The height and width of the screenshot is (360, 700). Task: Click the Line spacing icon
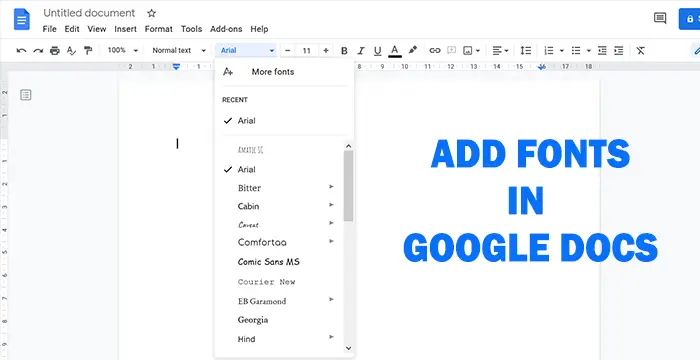(526, 50)
